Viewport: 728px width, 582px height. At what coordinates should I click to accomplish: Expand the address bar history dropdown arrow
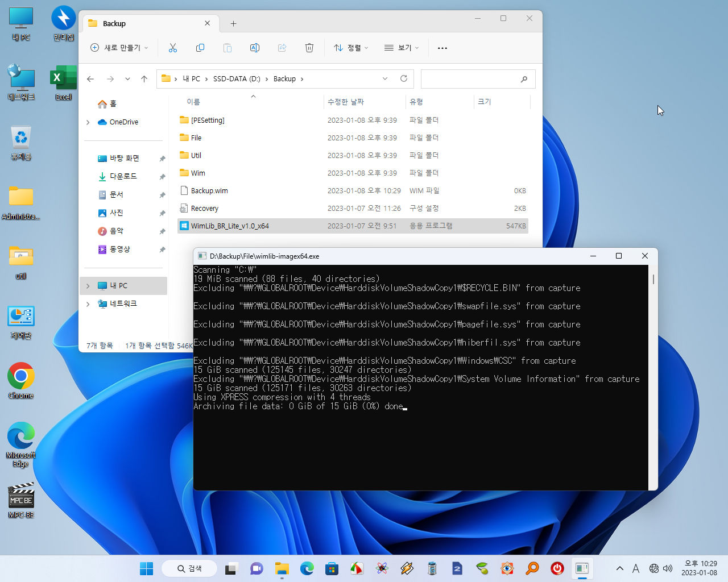[385, 78]
